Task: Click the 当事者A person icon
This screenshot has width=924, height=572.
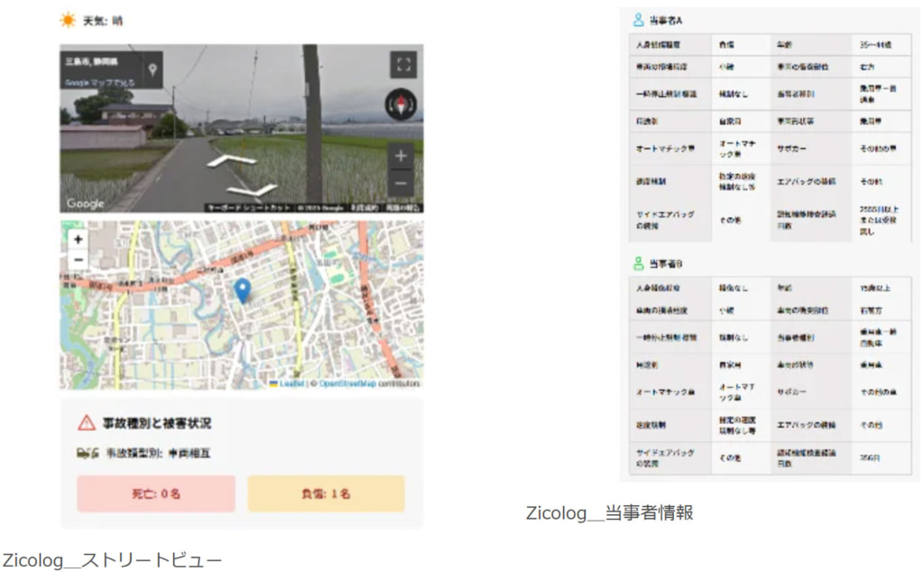Action: pos(638,20)
